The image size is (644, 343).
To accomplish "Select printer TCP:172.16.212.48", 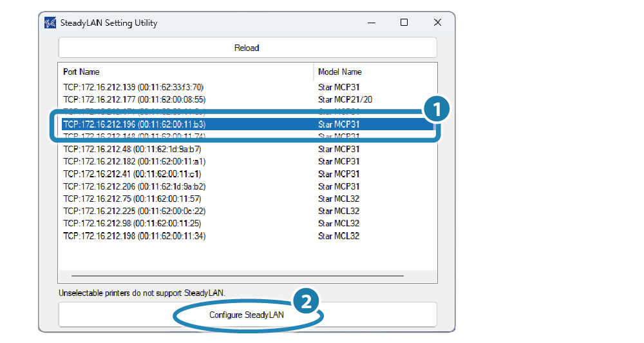I will click(x=132, y=149).
